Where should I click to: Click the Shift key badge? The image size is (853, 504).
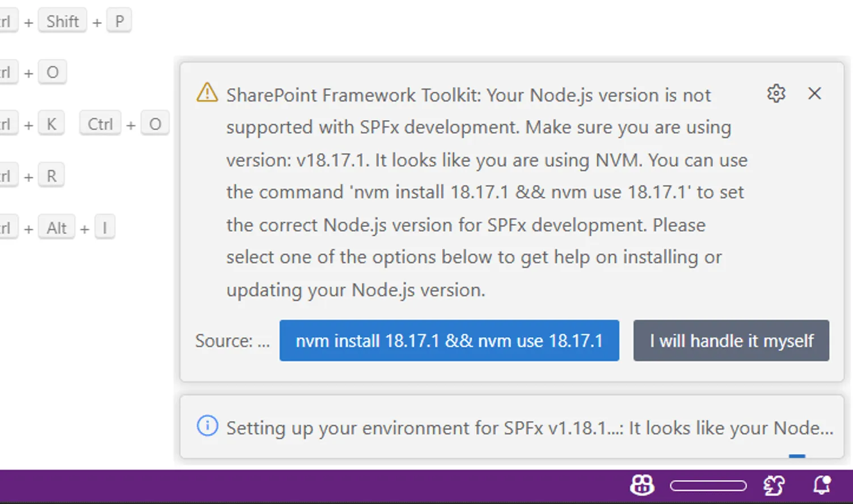tap(62, 20)
